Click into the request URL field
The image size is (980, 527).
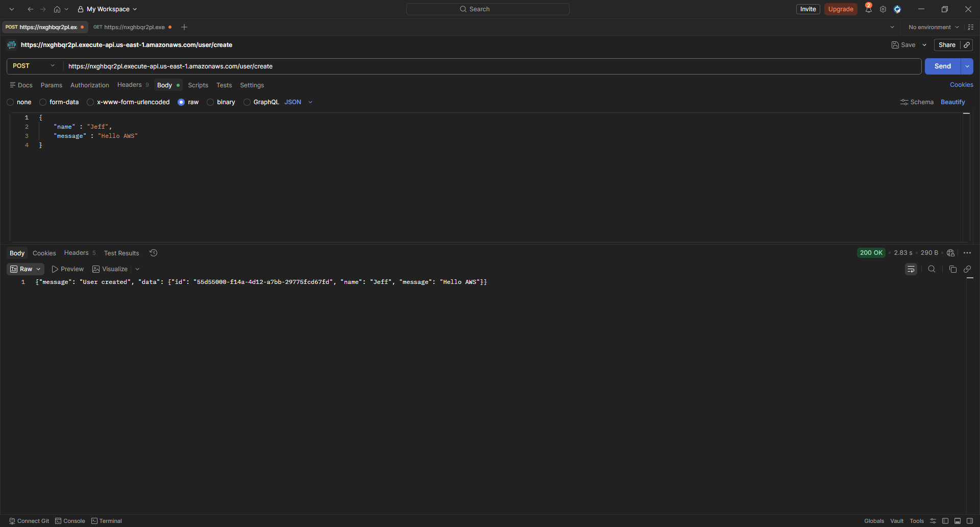click(x=492, y=66)
